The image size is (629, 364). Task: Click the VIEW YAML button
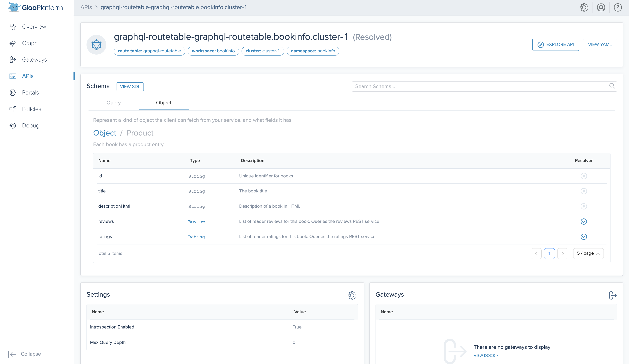tap(600, 44)
